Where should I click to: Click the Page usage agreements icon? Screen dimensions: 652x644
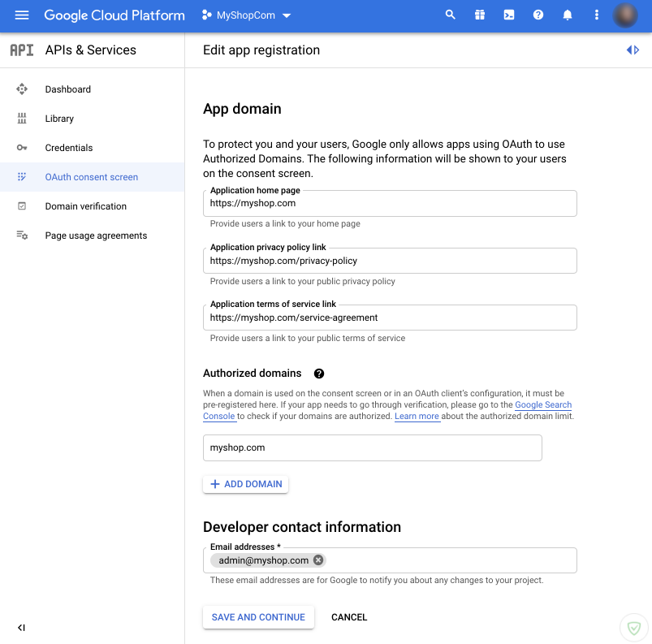coord(22,235)
